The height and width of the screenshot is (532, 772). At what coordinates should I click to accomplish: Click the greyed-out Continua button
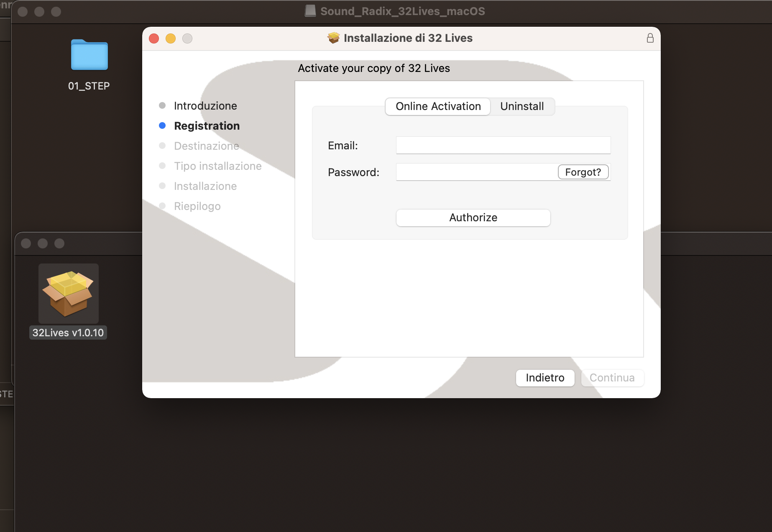(x=612, y=378)
